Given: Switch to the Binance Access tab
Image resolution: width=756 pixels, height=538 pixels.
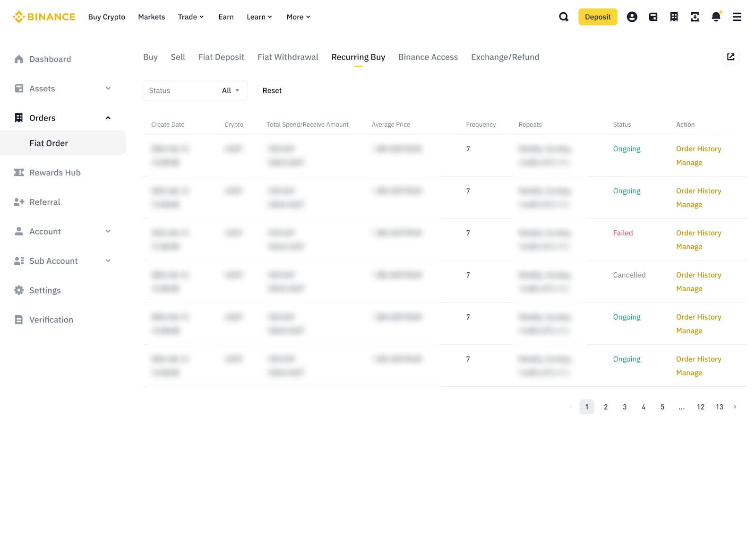Looking at the screenshot, I should pos(428,57).
